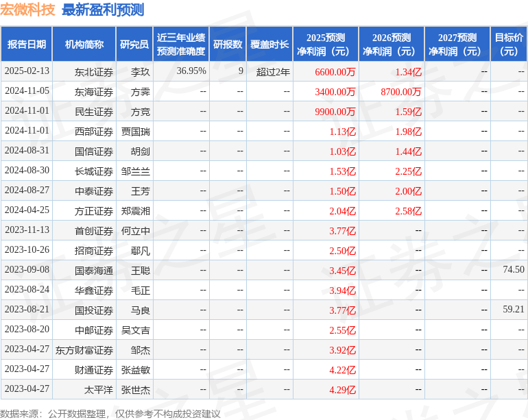Click analyst name 邹兰兰
528x420 pixels.
coord(136,171)
